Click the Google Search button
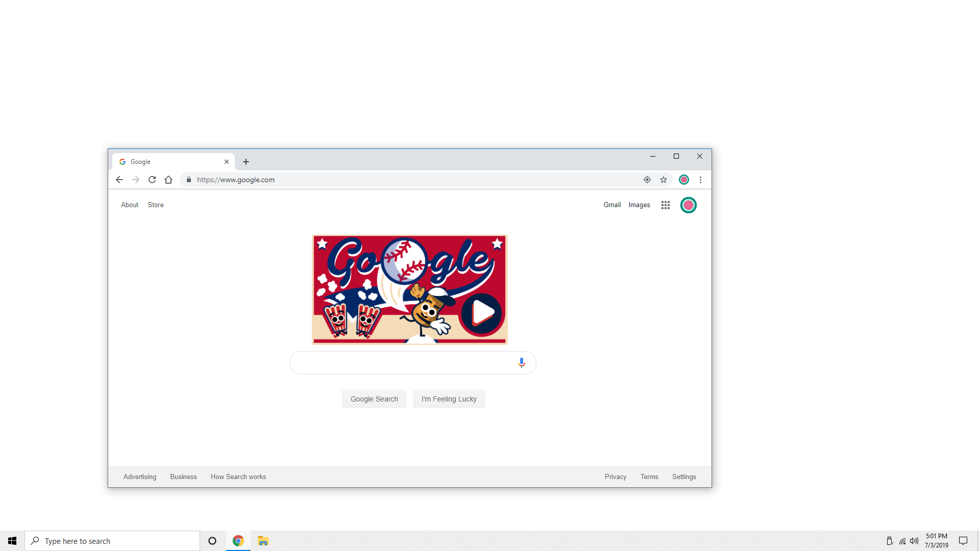This screenshot has width=980, height=551. tap(374, 399)
